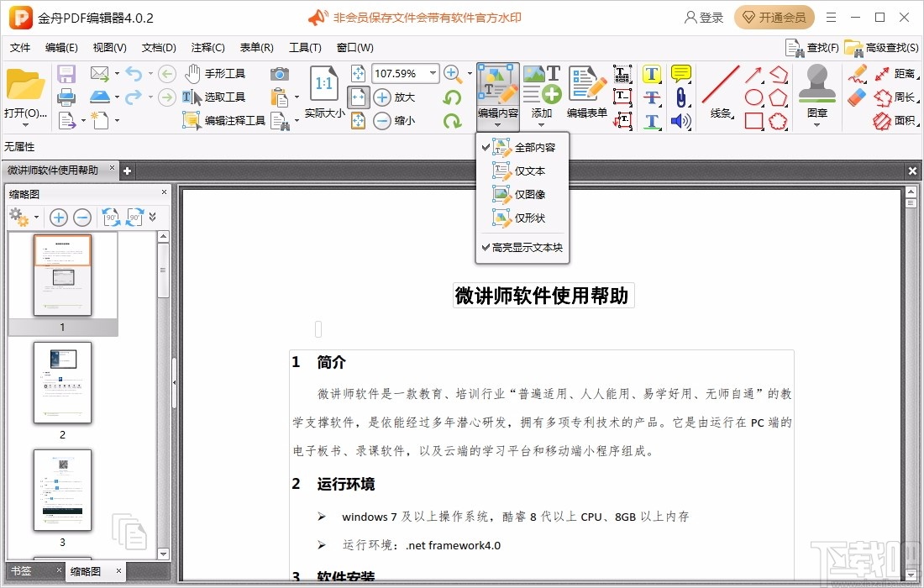Select the yellow text highlight annotation tool
The image size is (924, 588).
click(652, 74)
